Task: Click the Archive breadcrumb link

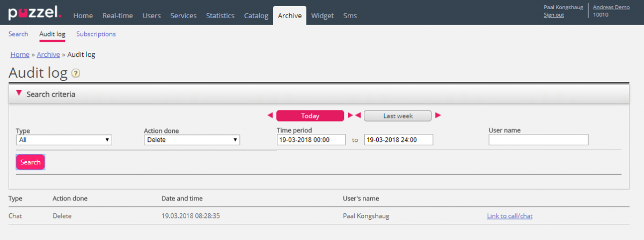Action: [x=48, y=55]
